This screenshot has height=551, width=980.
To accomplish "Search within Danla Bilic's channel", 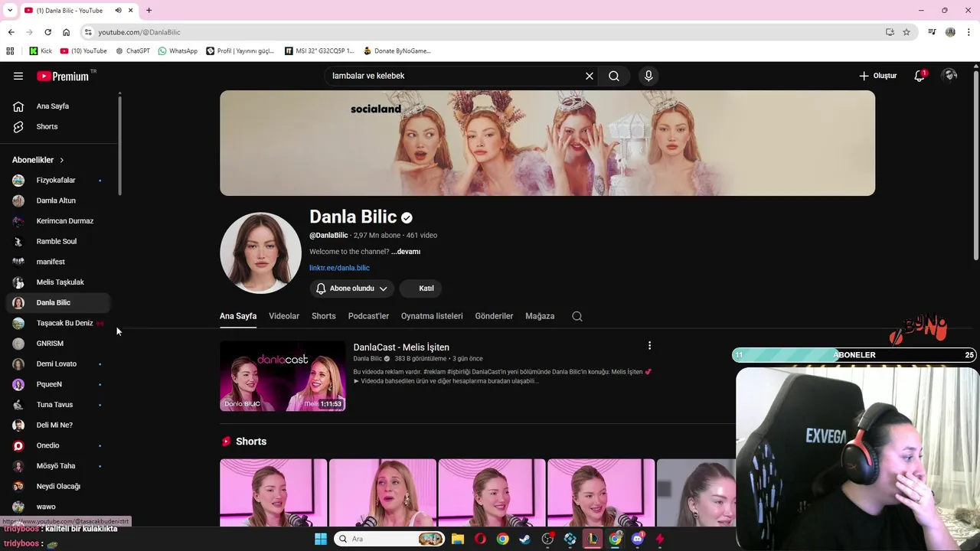I will pos(577,316).
